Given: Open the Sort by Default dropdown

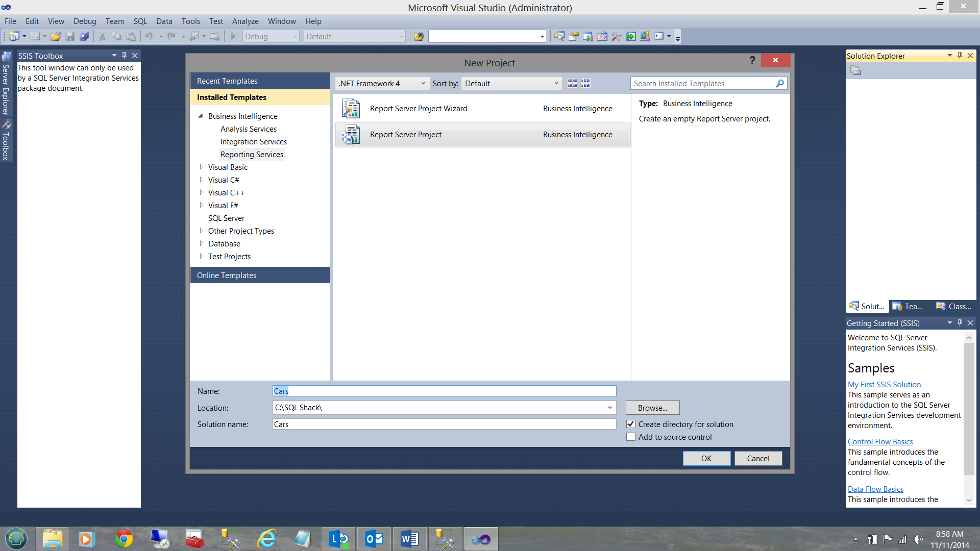Looking at the screenshot, I should [x=511, y=83].
